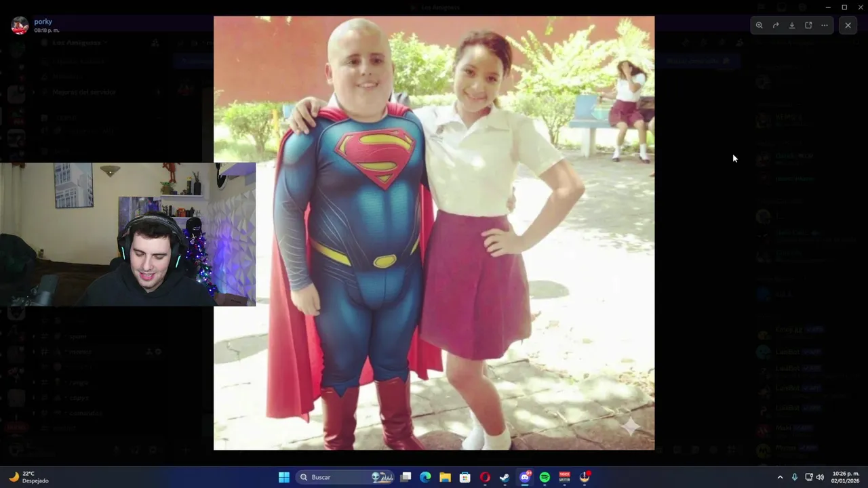Expand hidden system tray icons chevron

pos(780,477)
